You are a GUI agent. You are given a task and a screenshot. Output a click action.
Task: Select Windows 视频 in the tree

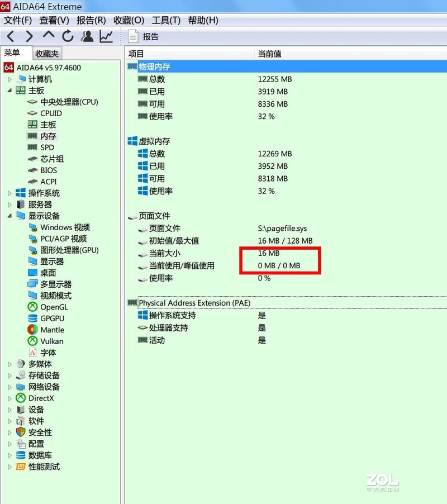(65, 227)
